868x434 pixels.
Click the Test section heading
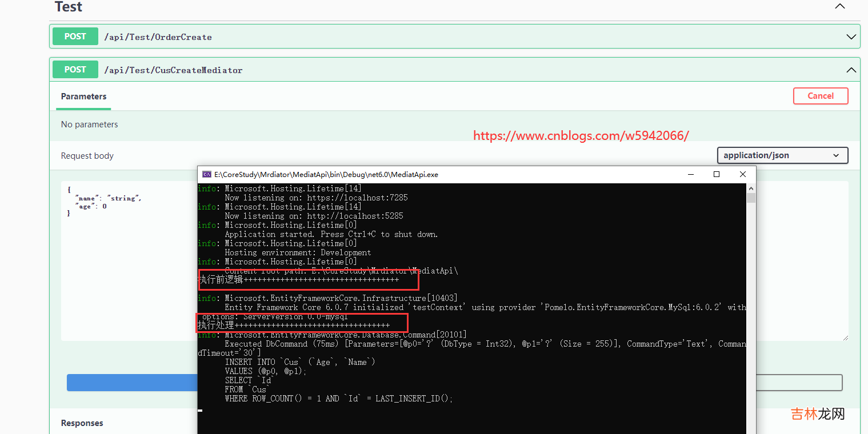(69, 7)
